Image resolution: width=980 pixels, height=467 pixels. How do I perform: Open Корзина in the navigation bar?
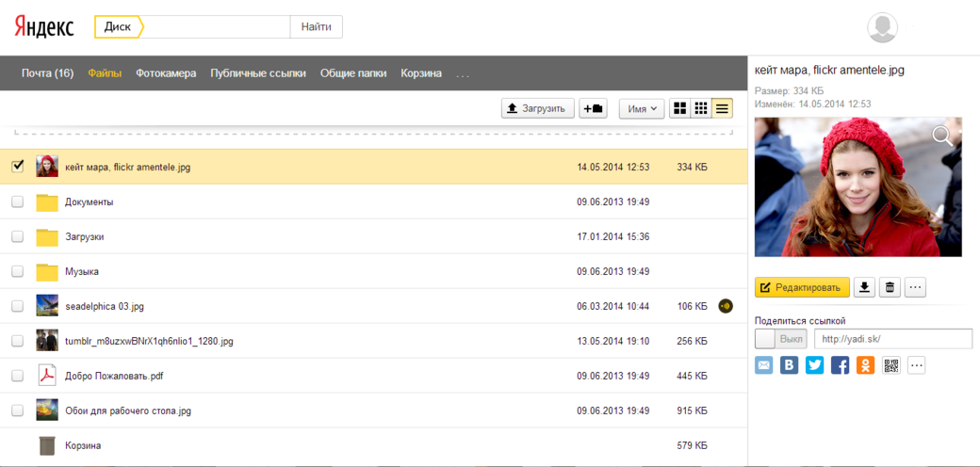tap(421, 73)
